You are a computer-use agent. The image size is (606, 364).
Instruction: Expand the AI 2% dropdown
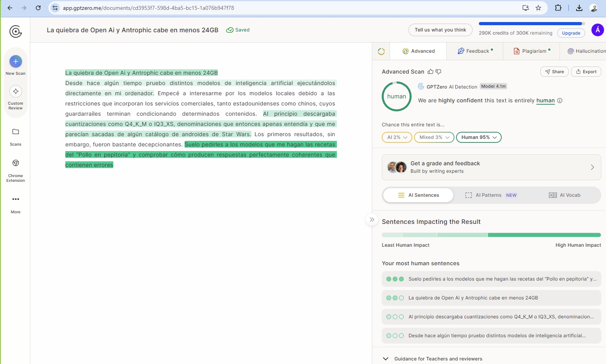pos(397,137)
